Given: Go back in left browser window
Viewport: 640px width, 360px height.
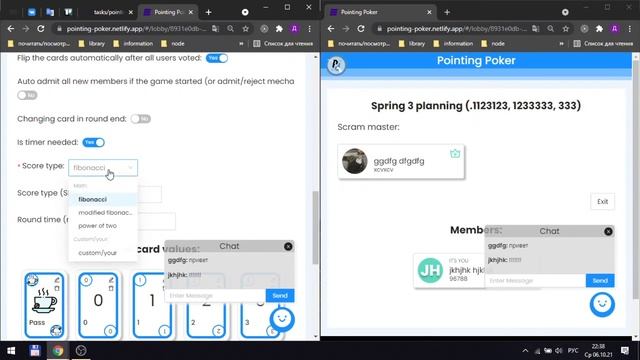Looking at the screenshot, I should [11, 29].
